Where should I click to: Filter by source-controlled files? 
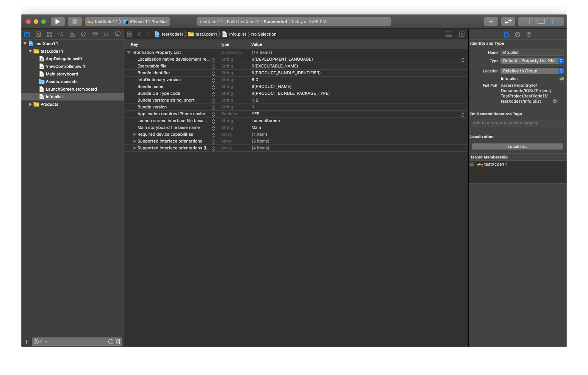click(117, 342)
